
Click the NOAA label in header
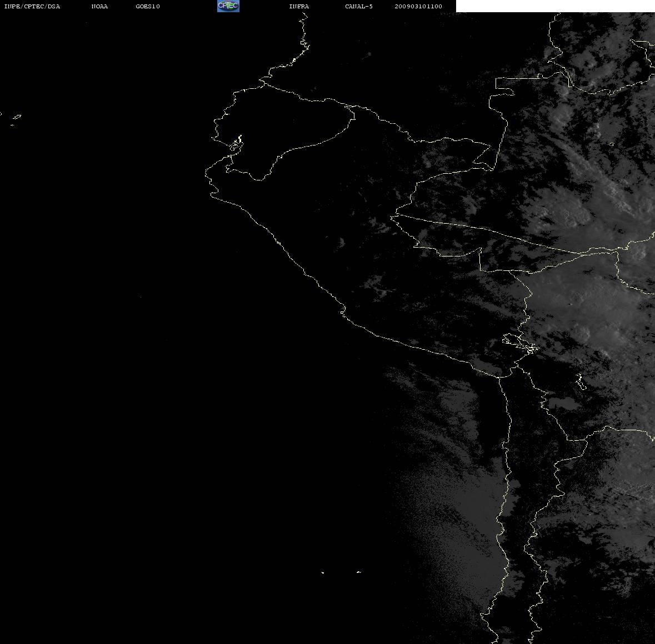pos(99,6)
